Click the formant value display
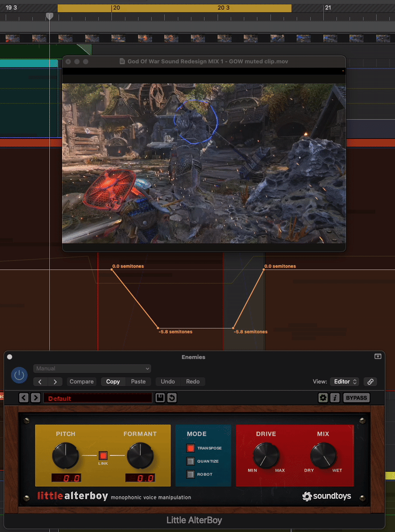The height and width of the screenshot is (532, 395). (140, 478)
